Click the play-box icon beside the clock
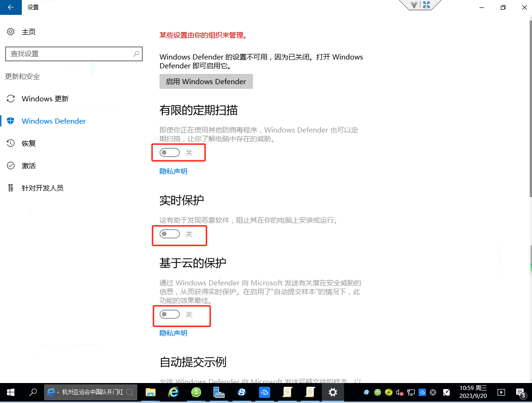The height and width of the screenshot is (403, 532). 501,392
